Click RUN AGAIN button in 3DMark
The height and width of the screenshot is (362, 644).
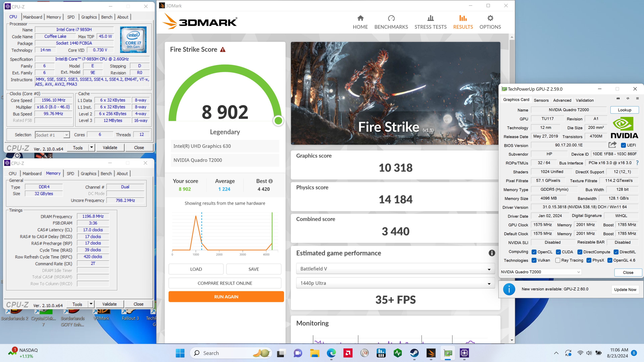point(226,297)
